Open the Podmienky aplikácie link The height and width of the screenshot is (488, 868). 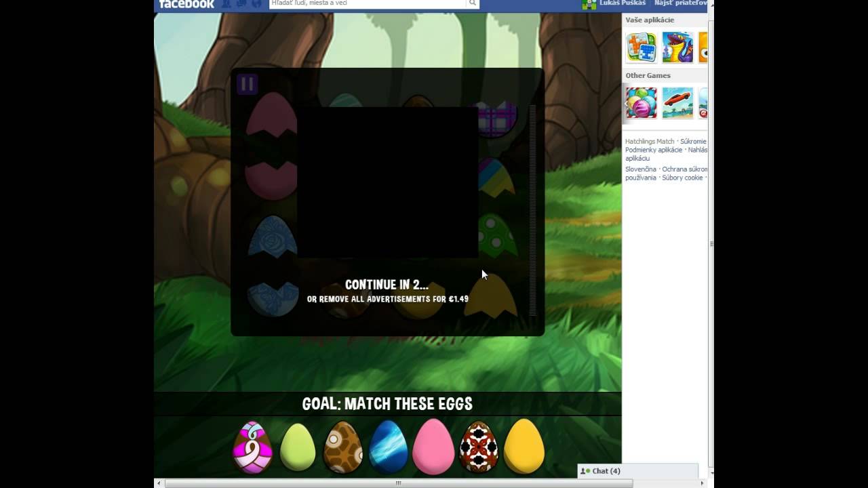point(654,150)
